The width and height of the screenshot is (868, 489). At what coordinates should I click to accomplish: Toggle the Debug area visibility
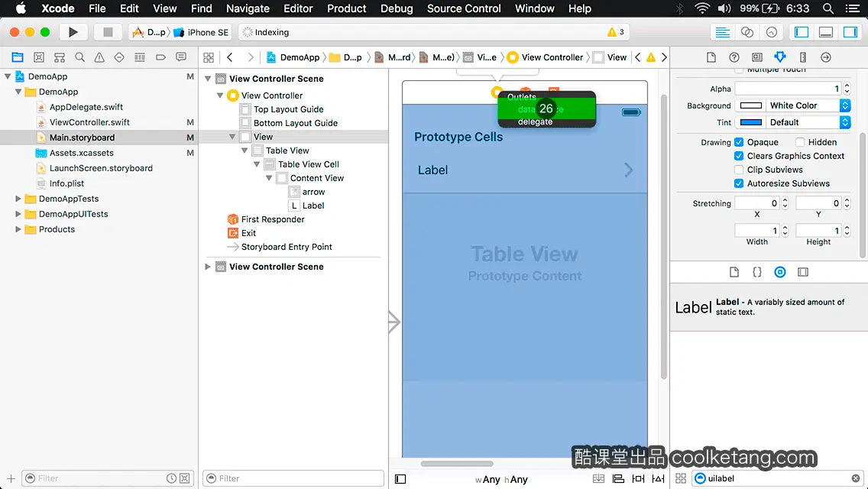click(x=825, y=32)
